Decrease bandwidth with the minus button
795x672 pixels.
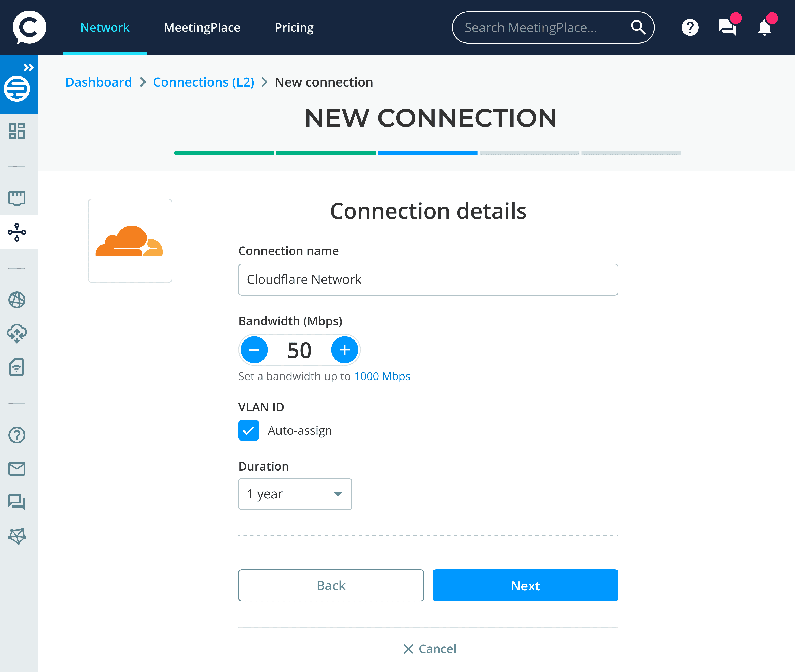click(x=254, y=350)
